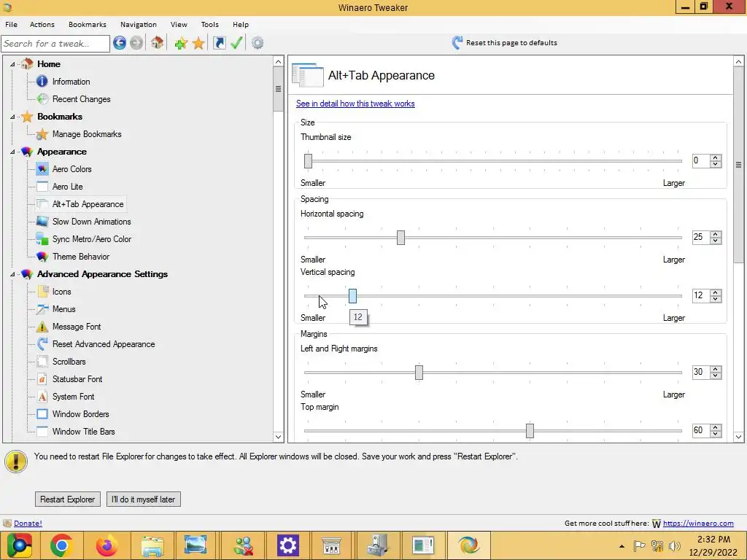Open File Explorer from the taskbar
The image size is (747, 560).
pyautogui.click(x=152, y=545)
